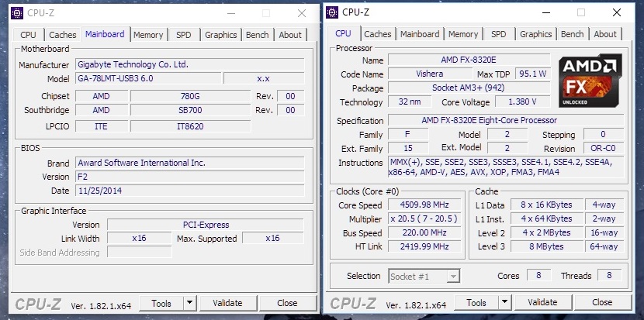Click Award Software International Inc. BIOS brand
This screenshot has height=320, width=644.
coord(190,163)
